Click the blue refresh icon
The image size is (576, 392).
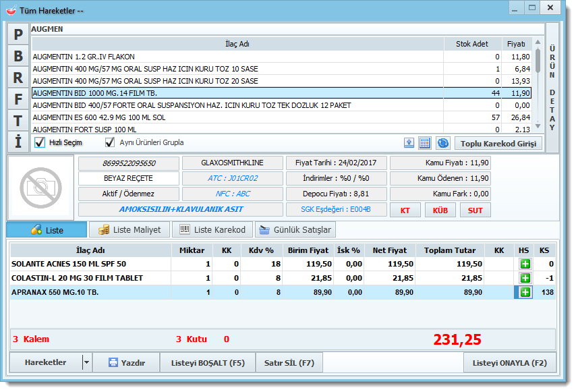(443, 143)
